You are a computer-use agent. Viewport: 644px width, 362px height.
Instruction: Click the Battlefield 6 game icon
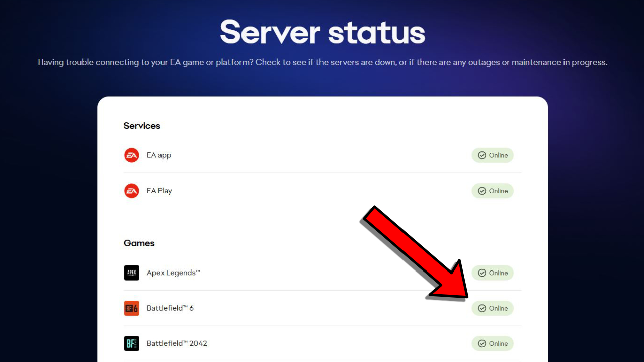pos(131,308)
